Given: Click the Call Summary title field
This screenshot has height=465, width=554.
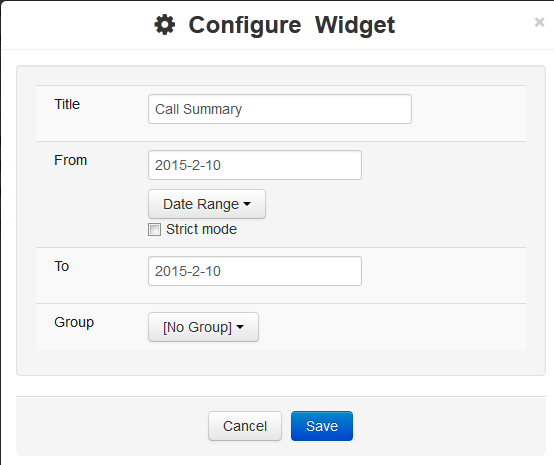Looking at the screenshot, I should click(280, 109).
